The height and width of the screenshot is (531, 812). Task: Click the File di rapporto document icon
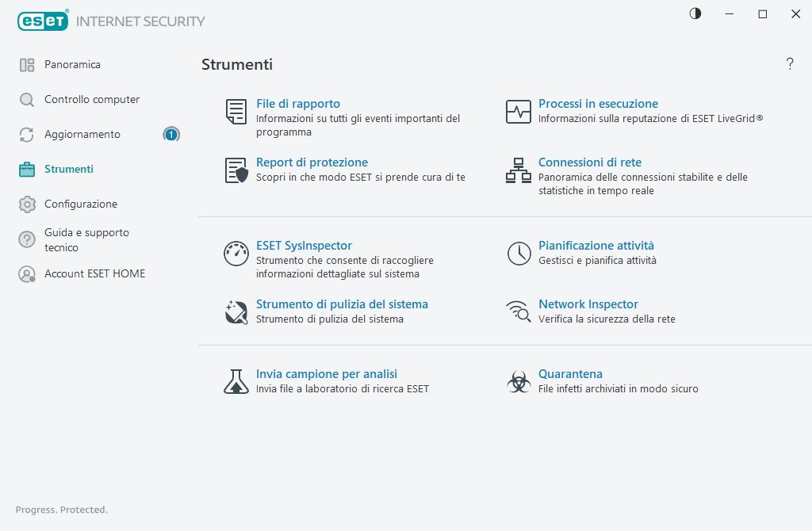[236, 112]
